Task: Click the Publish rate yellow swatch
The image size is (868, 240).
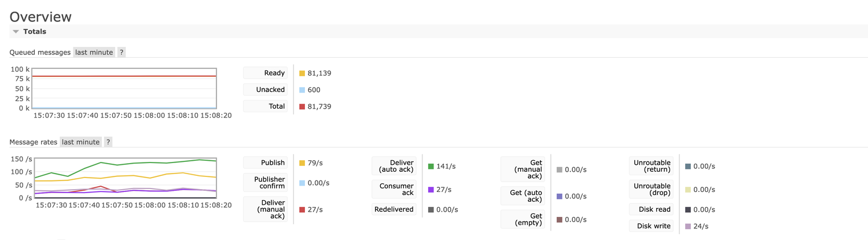Action: pyautogui.click(x=302, y=163)
